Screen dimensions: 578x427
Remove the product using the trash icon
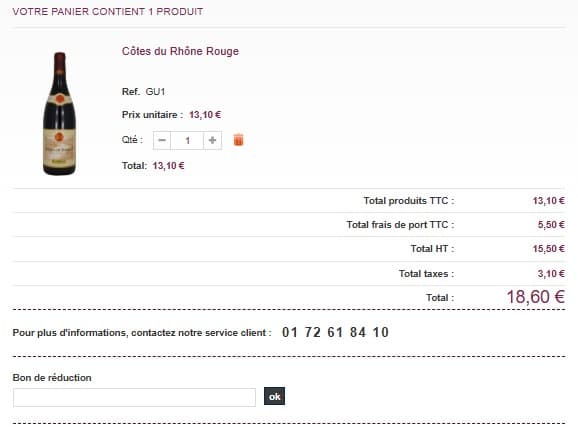click(x=238, y=140)
